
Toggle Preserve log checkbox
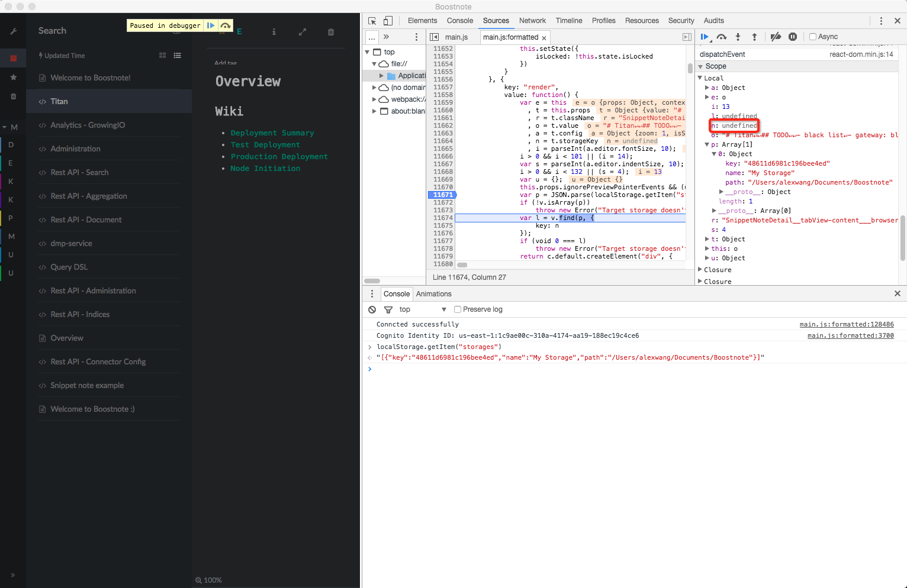(x=458, y=309)
